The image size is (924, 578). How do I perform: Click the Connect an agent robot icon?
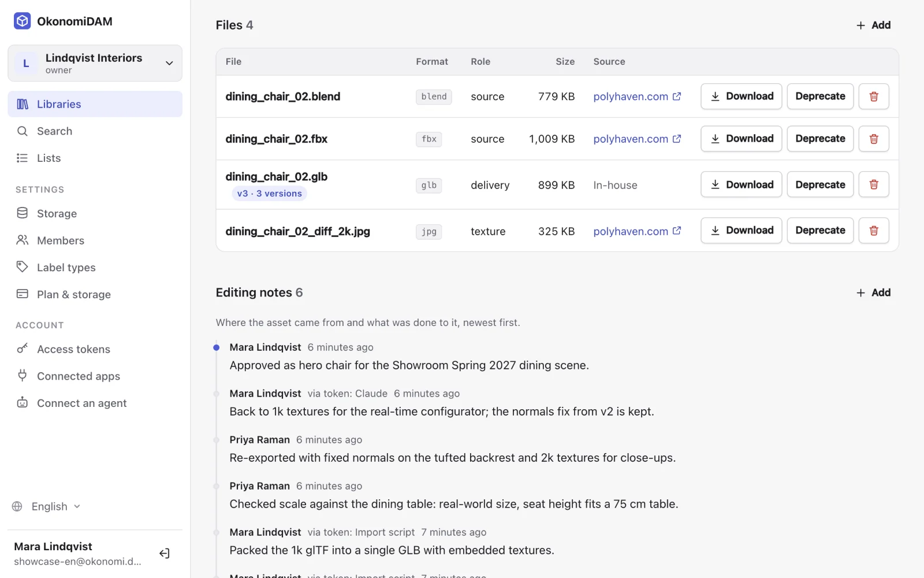point(23,403)
